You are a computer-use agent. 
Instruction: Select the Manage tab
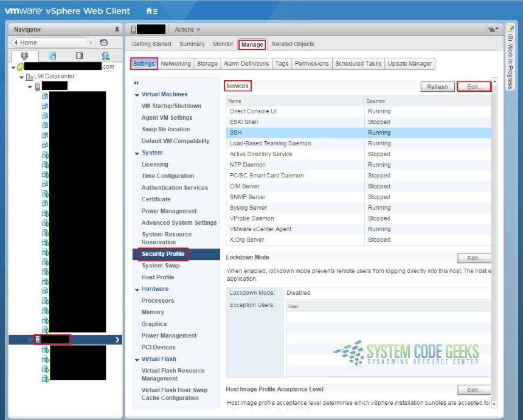[252, 44]
